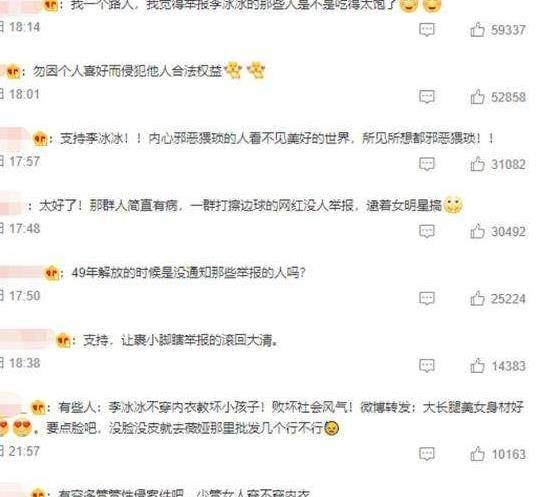Click the 17:57 comment timestamp
This screenshot has height=497, width=539.
tap(24, 161)
